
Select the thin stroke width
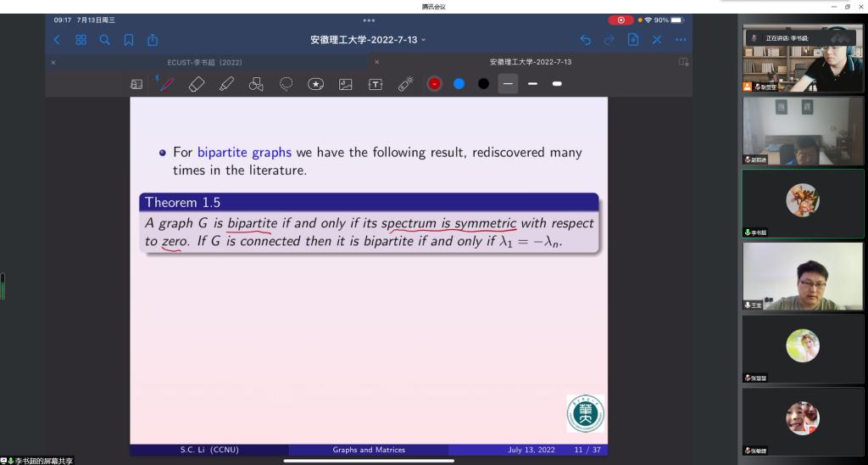point(508,84)
